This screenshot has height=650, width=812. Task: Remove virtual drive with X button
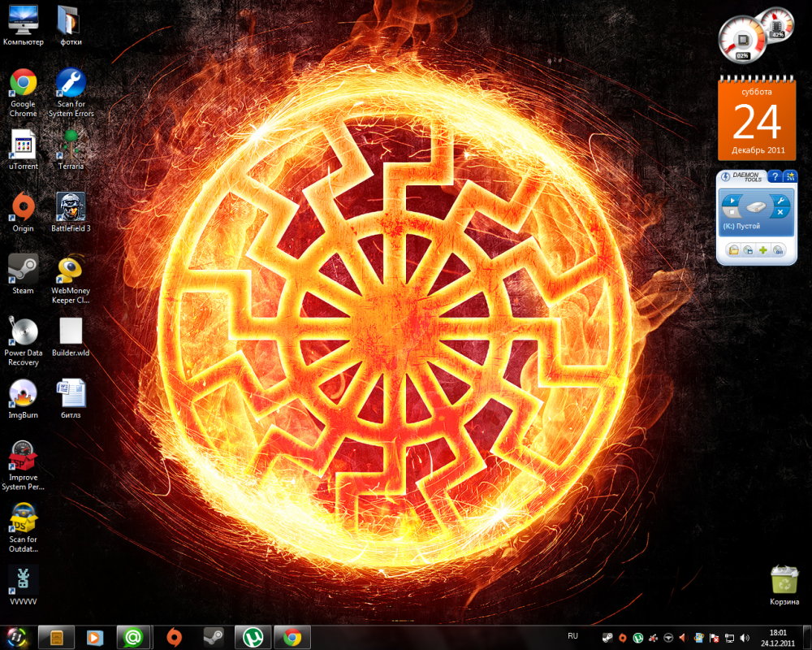click(x=780, y=212)
